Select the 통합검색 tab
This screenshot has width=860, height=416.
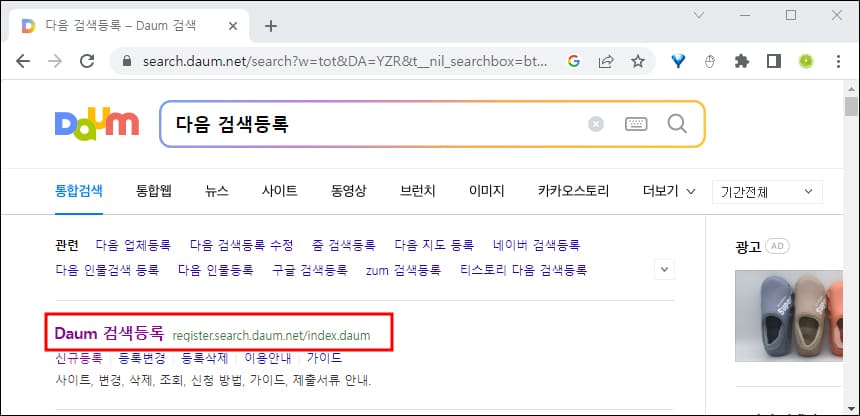tap(79, 191)
